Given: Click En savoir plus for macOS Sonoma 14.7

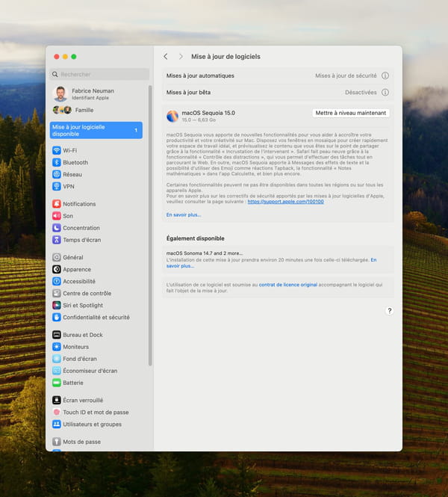Looking at the screenshot, I should tap(180, 266).
